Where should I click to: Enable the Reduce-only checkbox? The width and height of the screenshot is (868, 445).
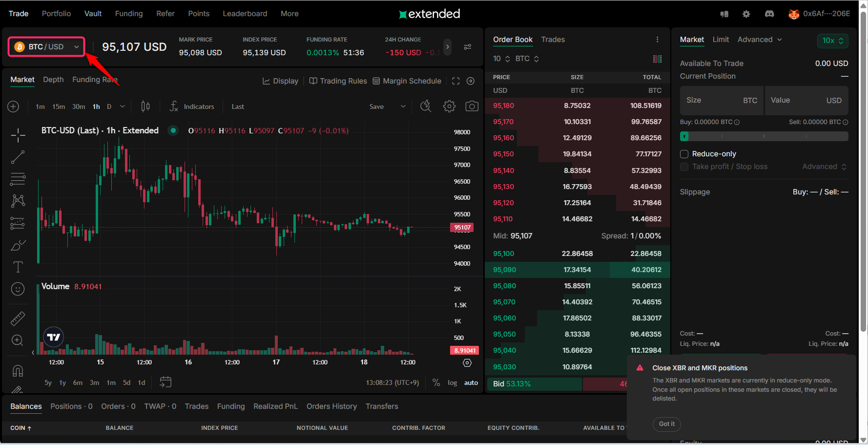(684, 154)
